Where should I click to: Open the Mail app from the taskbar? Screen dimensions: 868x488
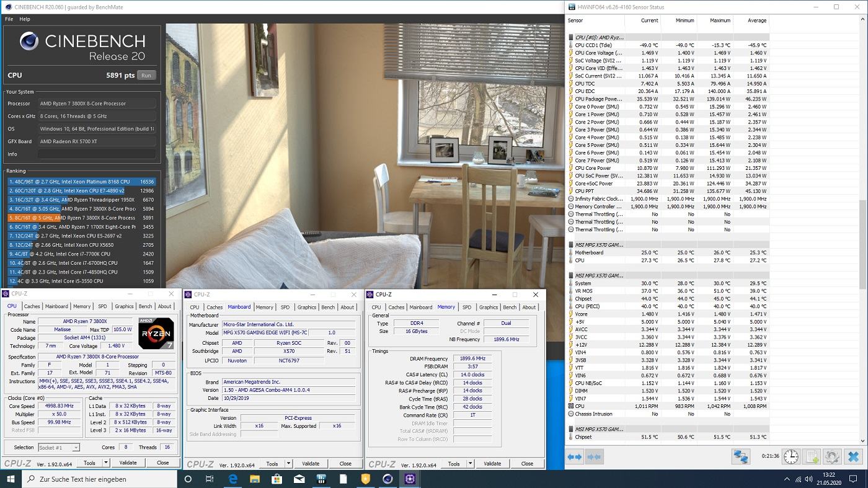coord(299,479)
